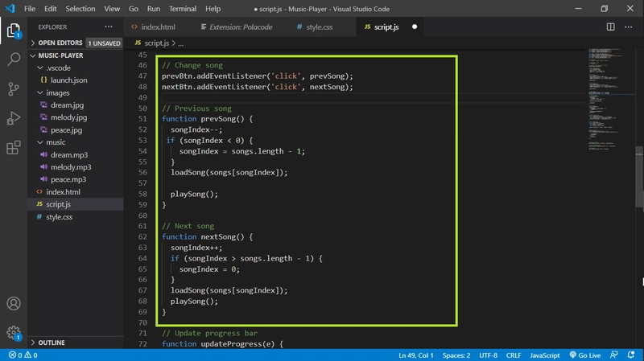The width and height of the screenshot is (644, 361).
Task: Open the Terminal menu
Action: tap(183, 8)
